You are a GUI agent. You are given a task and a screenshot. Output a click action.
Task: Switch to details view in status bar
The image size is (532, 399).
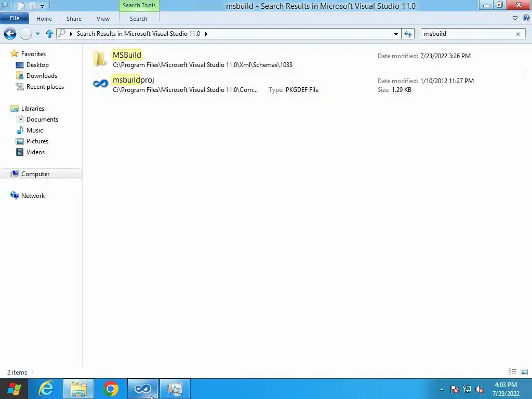click(513, 372)
